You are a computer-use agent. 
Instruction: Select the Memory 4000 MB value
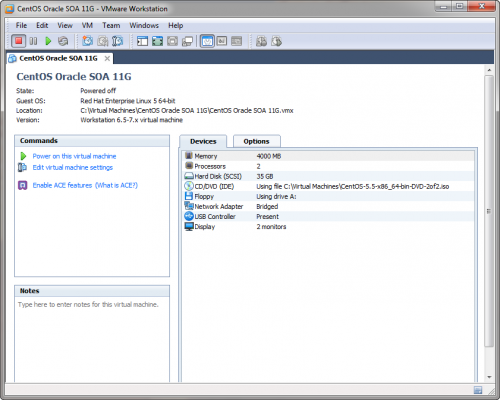269,156
